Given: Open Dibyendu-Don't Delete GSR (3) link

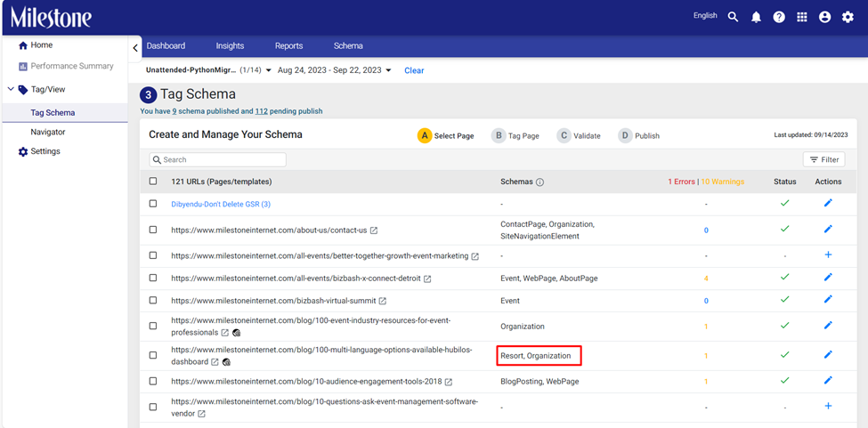Looking at the screenshot, I should tap(221, 204).
